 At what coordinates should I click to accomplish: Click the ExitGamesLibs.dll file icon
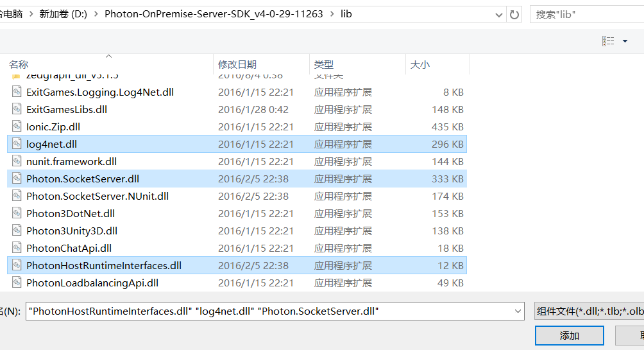[17, 109]
